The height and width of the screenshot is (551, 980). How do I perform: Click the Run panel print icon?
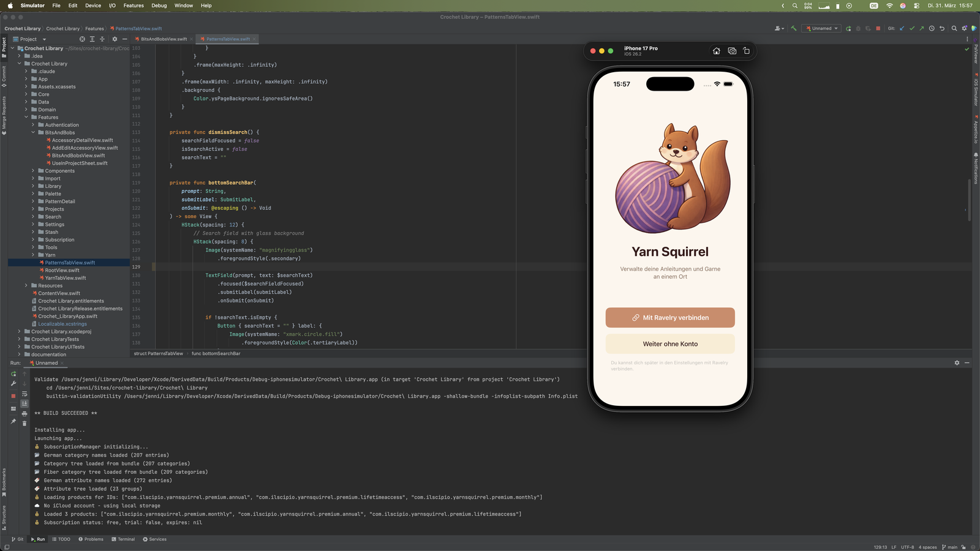click(x=24, y=414)
